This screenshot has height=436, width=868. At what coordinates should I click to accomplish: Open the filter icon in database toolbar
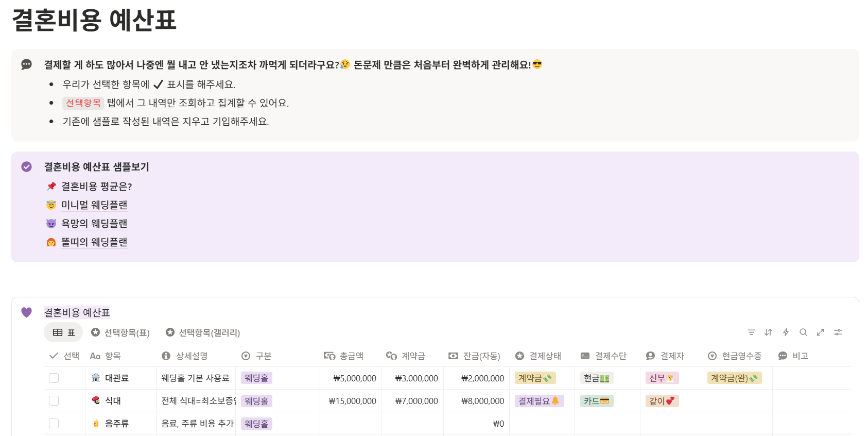[x=751, y=332]
